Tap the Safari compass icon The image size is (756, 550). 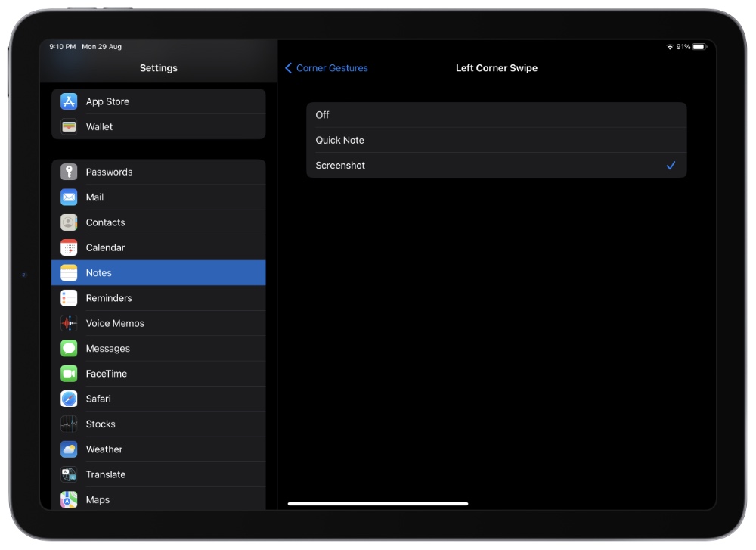(69, 399)
